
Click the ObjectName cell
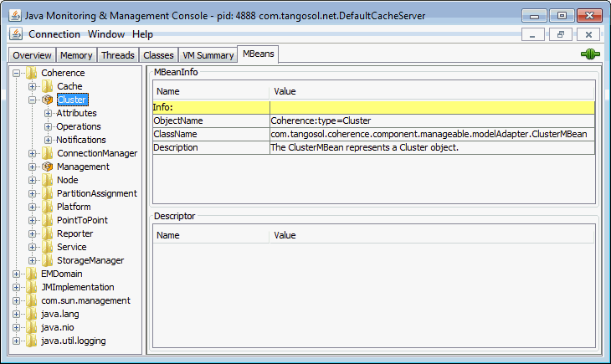click(x=211, y=120)
